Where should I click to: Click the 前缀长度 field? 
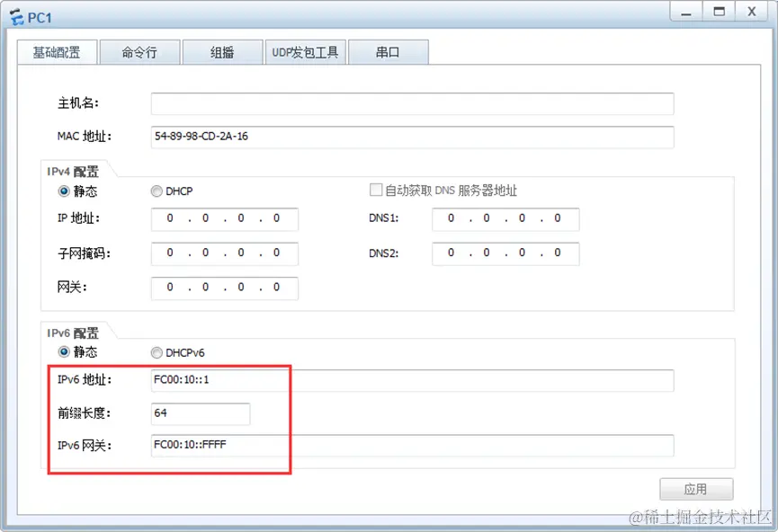(x=201, y=413)
